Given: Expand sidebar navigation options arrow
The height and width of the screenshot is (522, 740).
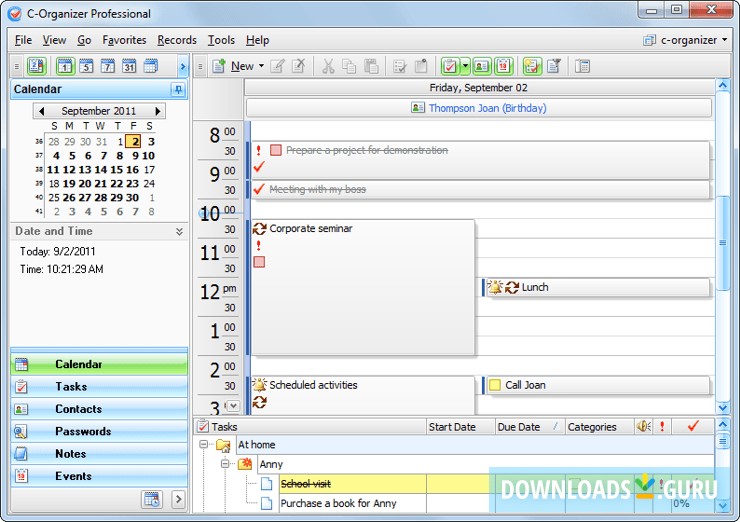Looking at the screenshot, I should point(178,499).
